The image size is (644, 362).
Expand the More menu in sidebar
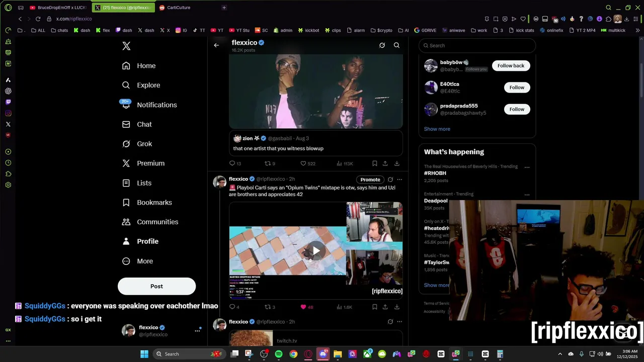coord(137,261)
